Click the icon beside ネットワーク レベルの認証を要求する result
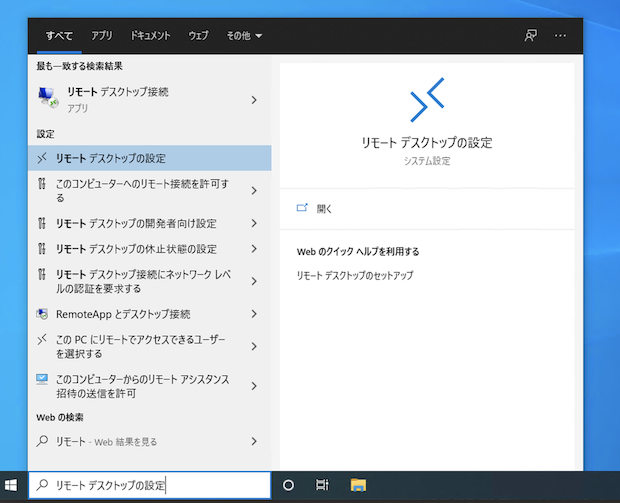 (42, 274)
